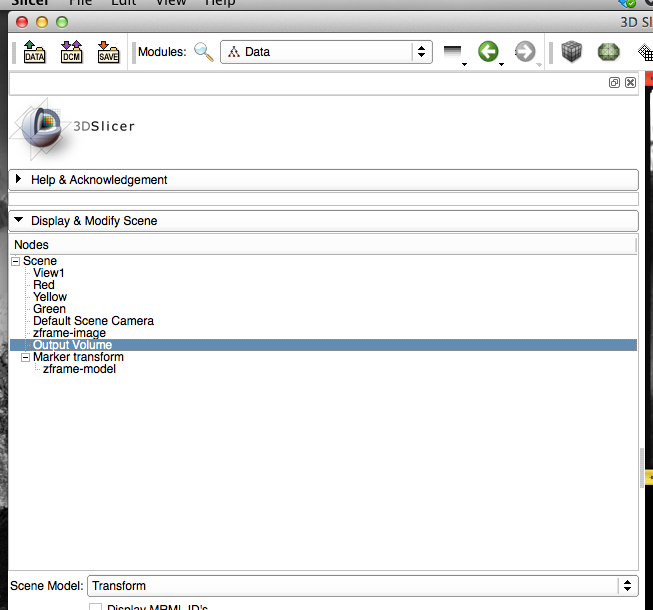Undock the module panel with float button
The image size is (653, 610).
(x=614, y=83)
